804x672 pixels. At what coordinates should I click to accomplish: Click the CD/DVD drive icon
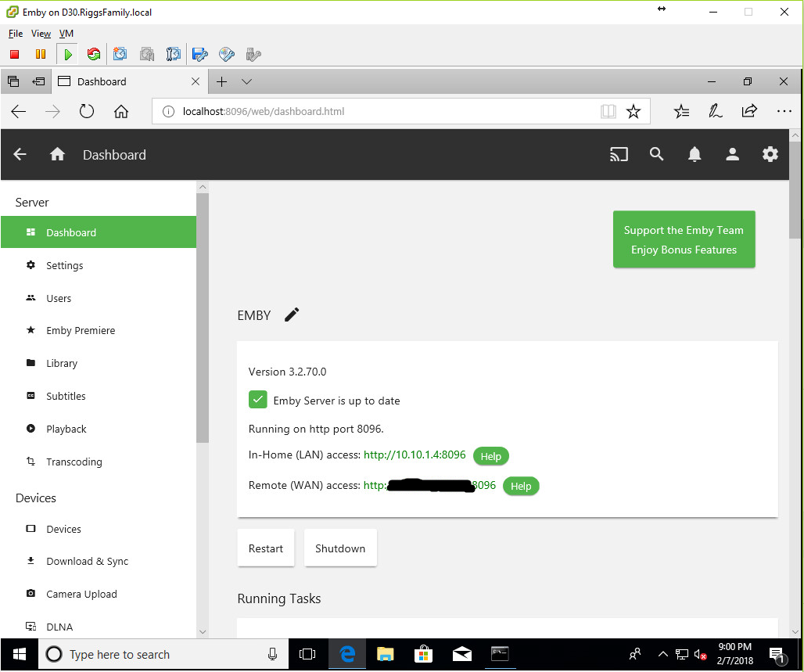[x=227, y=54]
